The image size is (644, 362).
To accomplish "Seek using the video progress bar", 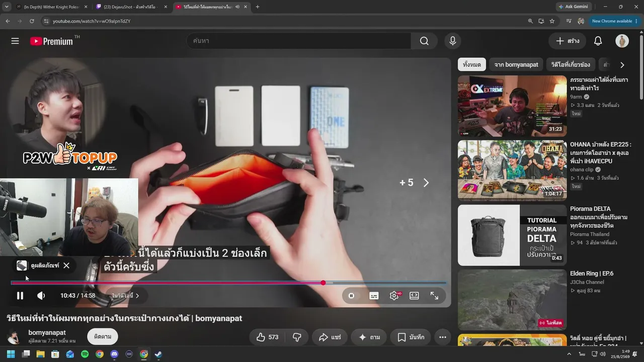I will (228, 283).
